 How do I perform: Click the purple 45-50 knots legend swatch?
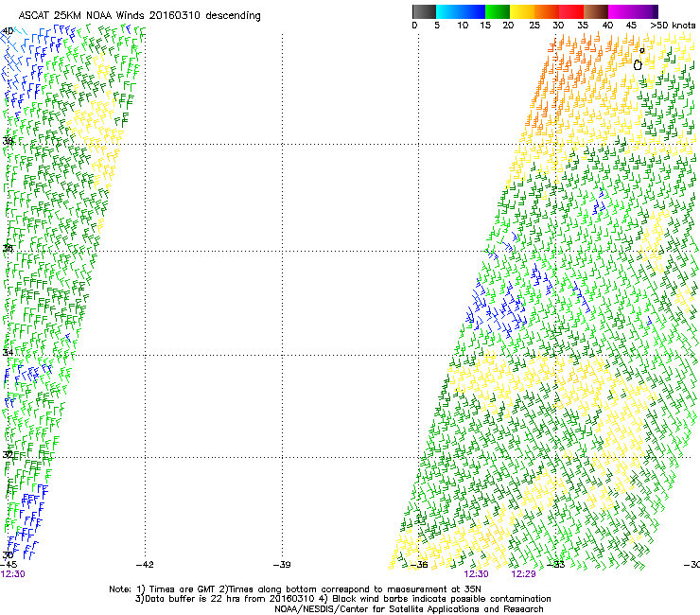645,11
